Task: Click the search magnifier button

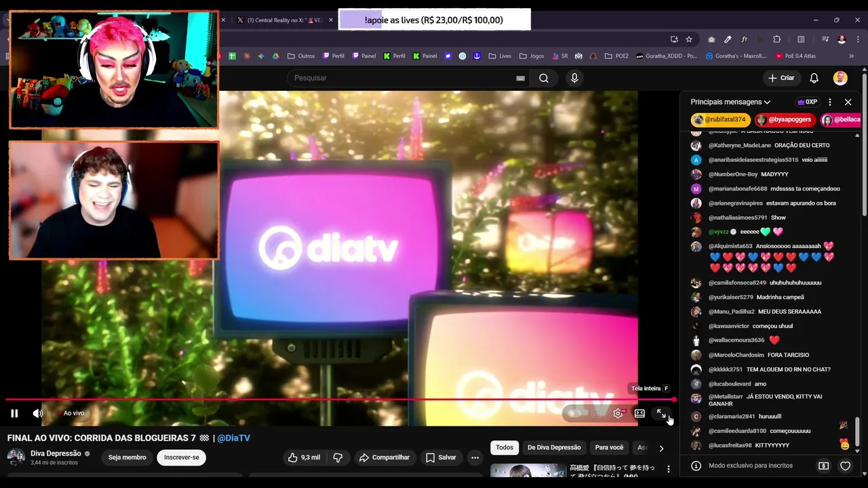Action: click(x=544, y=78)
